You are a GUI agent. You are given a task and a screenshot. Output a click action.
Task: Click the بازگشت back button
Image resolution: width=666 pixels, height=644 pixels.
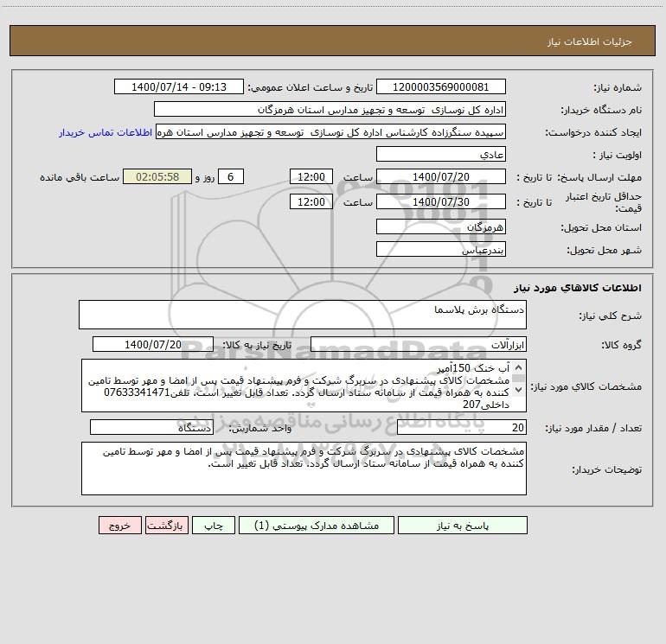[x=166, y=526]
